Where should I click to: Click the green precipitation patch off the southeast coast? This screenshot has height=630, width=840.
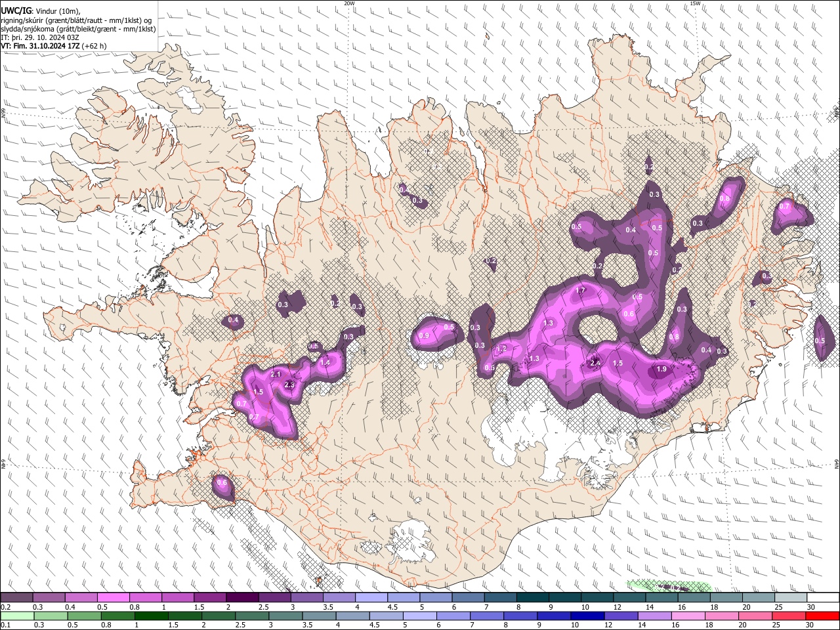[669, 586]
